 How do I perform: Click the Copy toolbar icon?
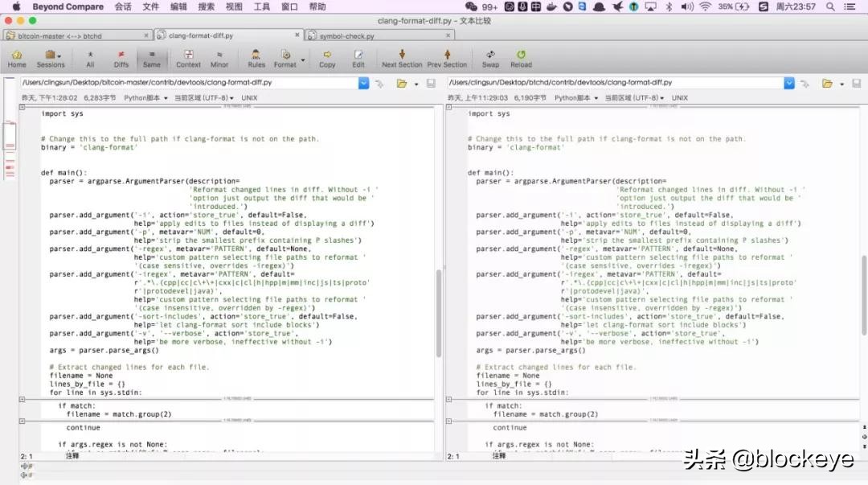pos(327,59)
